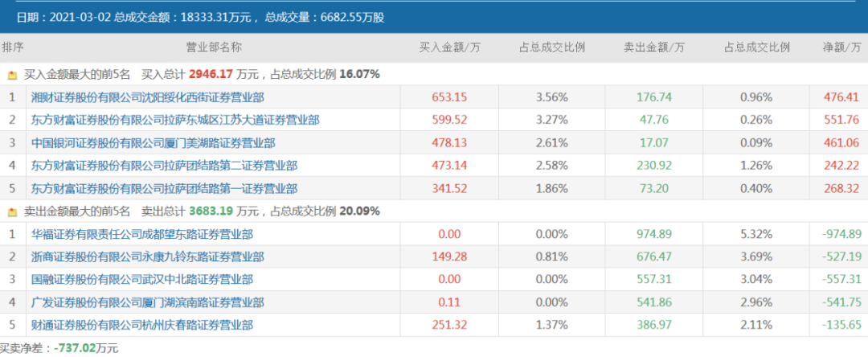Viewport: 868px width, 357px height.
Task: Select net difference -737.02万元
Action: (x=86, y=349)
